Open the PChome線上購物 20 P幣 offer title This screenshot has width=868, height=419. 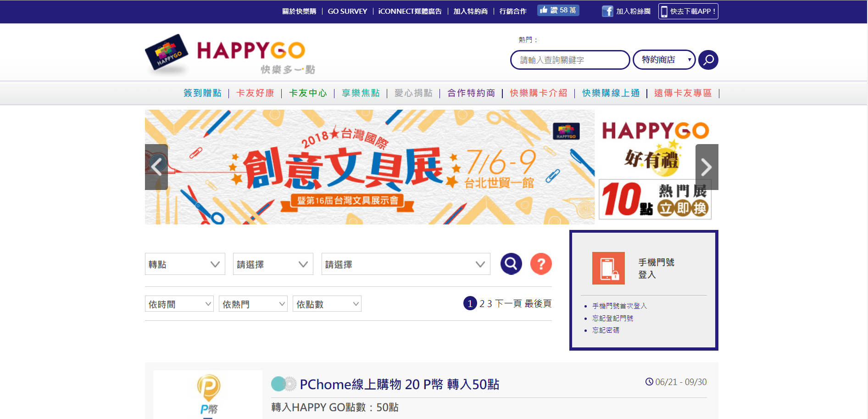tap(400, 384)
